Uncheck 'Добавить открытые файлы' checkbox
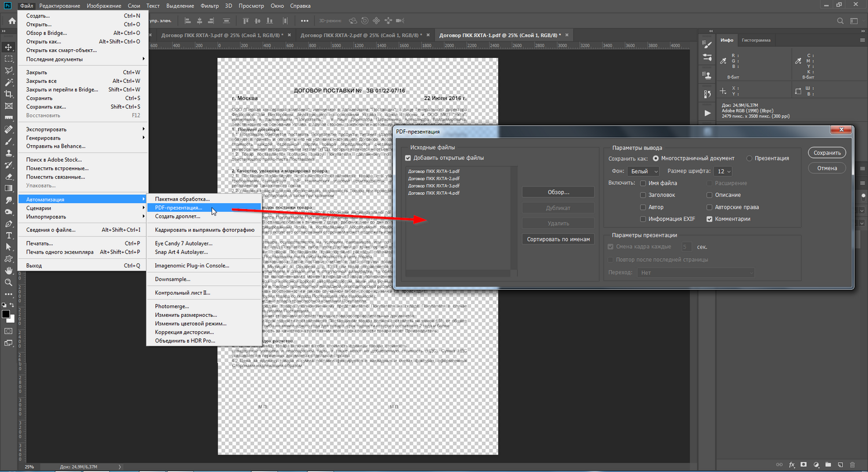 (408, 158)
